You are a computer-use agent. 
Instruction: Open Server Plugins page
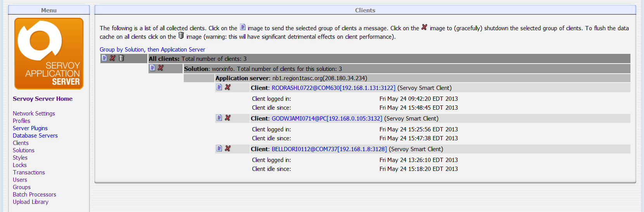coord(30,128)
